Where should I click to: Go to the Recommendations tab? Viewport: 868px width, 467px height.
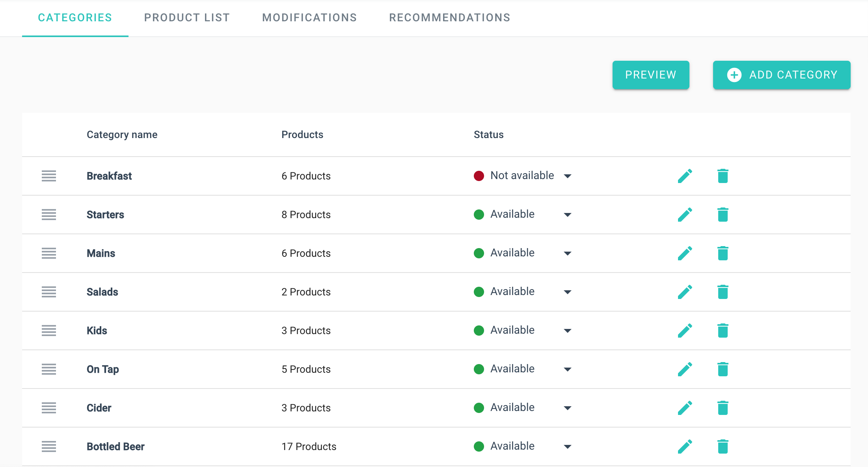pos(449,18)
